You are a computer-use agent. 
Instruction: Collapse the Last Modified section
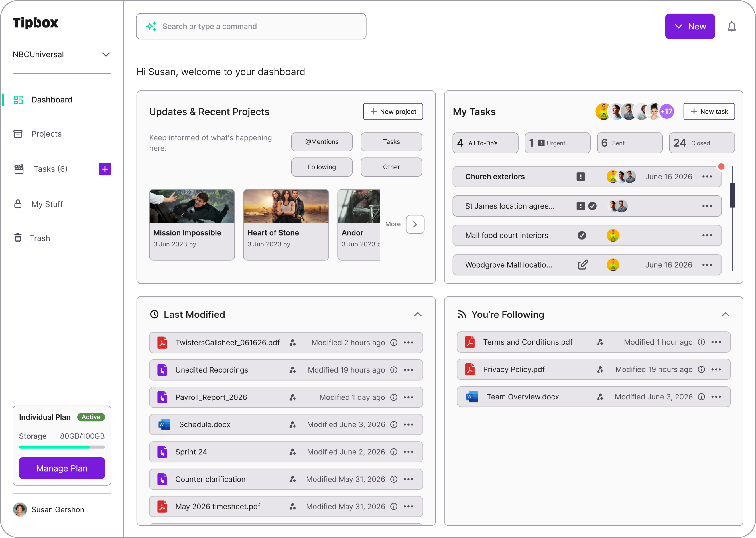pyautogui.click(x=418, y=314)
